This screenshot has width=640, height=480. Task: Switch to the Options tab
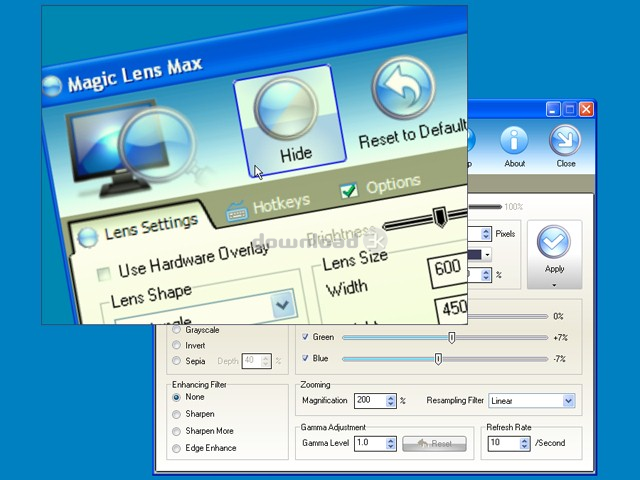pyautogui.click(x=380, y=187)
